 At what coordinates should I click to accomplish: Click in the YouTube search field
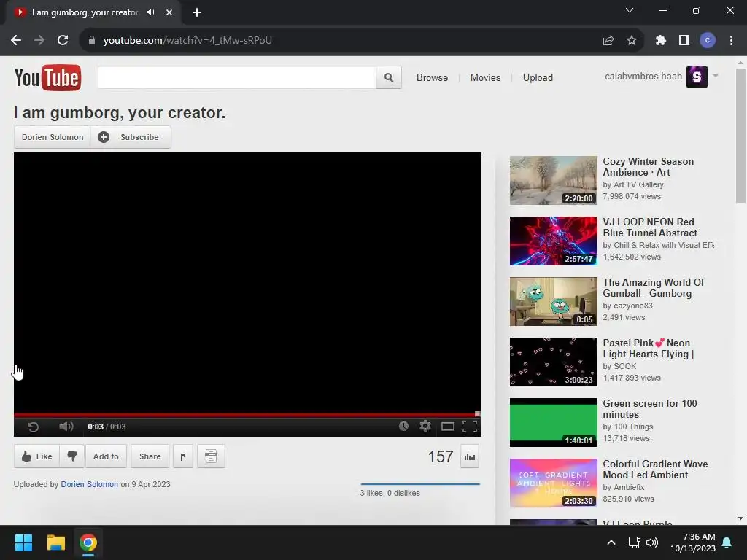pos(237,77)
